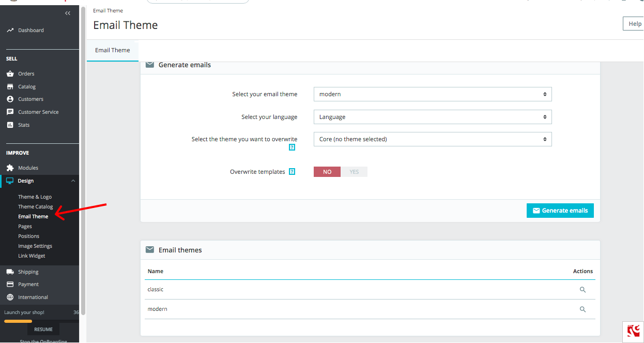644x343 pixels.
Task: Click the Help button
Action: (634, 24)
